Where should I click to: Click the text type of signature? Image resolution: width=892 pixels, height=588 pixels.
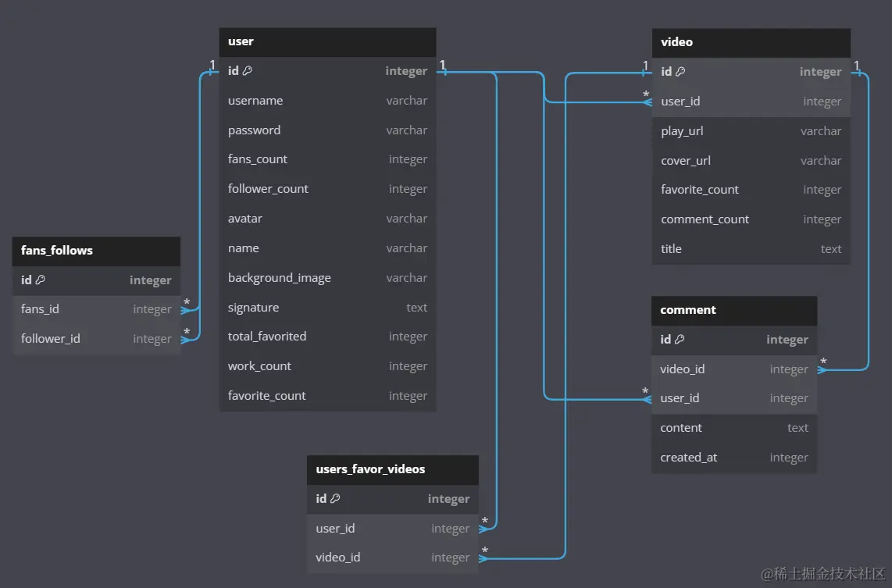(416, 308)
